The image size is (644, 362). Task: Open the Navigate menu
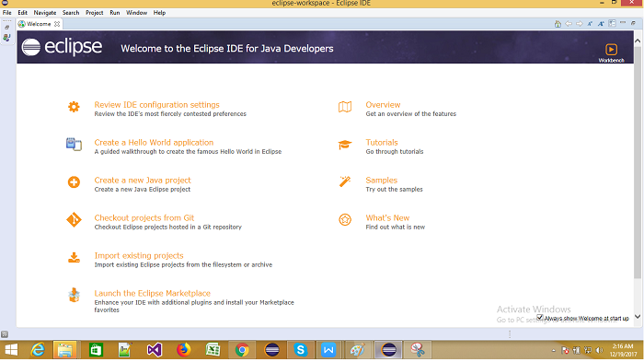pyautogui.click(x=45, y=13)
